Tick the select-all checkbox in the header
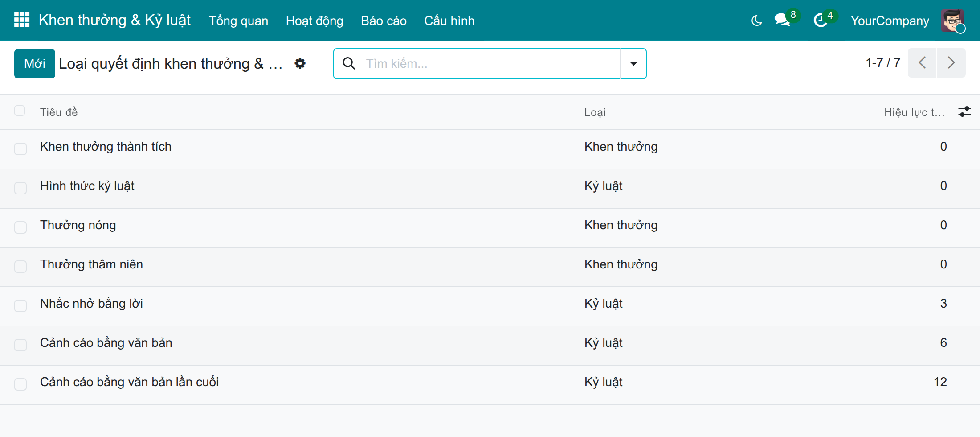The height and width of the screenshot is (437, 980). point(20,111)
